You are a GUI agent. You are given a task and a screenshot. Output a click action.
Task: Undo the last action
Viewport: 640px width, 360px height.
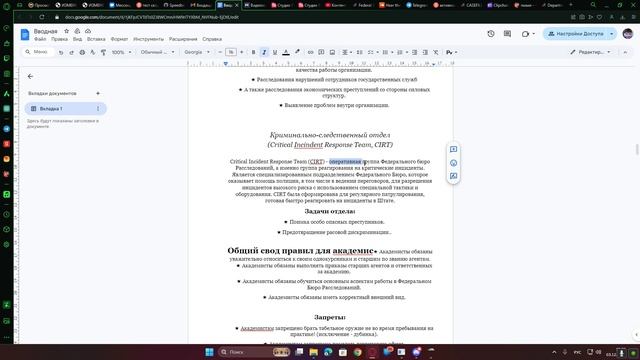61,52
